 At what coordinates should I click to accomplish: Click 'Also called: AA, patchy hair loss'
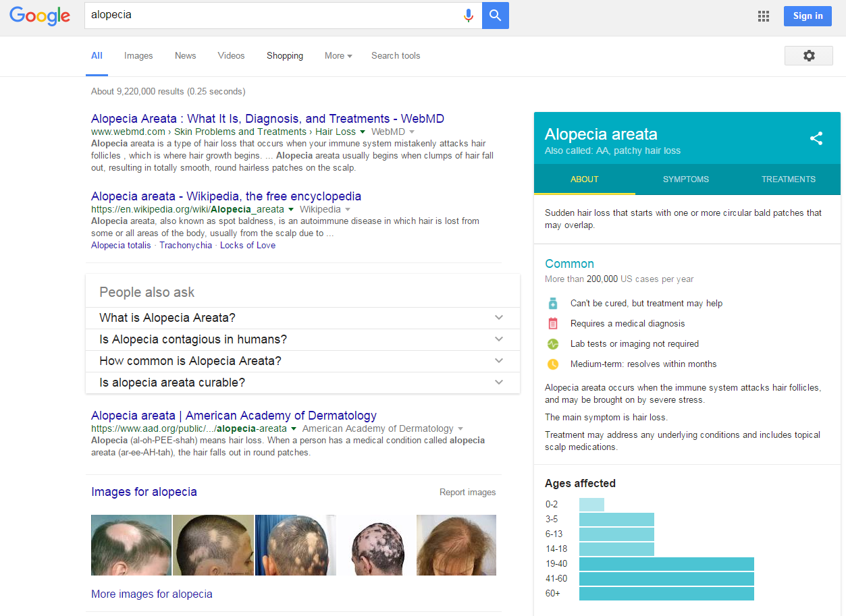click(612, 151)
